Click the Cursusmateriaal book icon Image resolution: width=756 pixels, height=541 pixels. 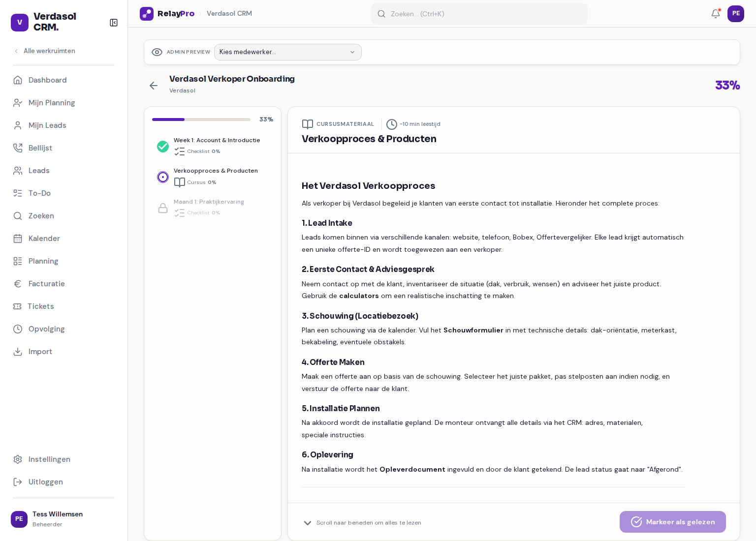(308, 124)
